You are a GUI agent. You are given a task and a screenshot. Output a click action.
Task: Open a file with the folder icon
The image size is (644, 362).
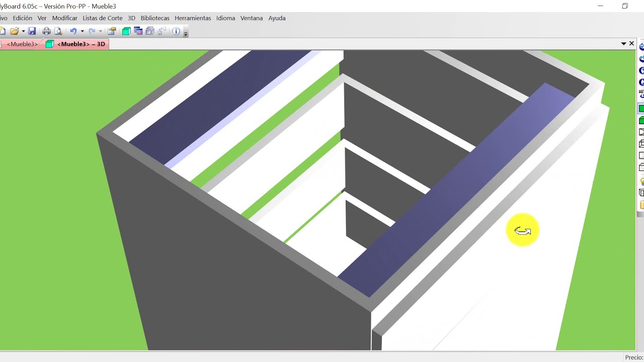click(x=14, y=31)
